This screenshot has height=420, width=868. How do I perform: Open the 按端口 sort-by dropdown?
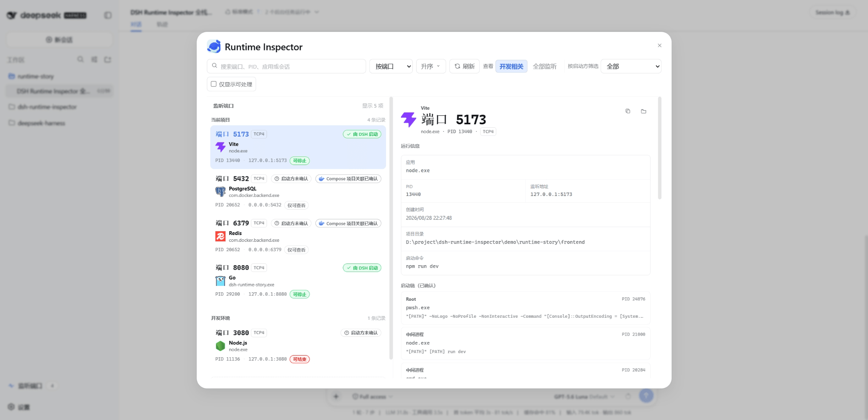[x=391, y=66]
